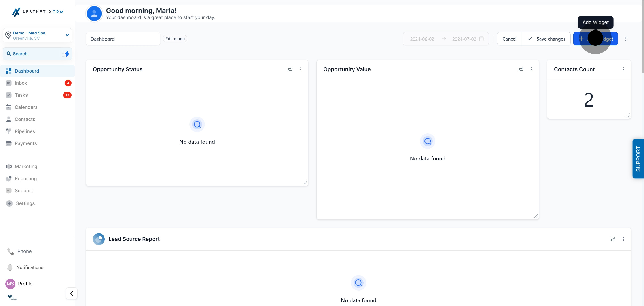
Task: Open Inbox from sidebar
Action: coord(21,83)
